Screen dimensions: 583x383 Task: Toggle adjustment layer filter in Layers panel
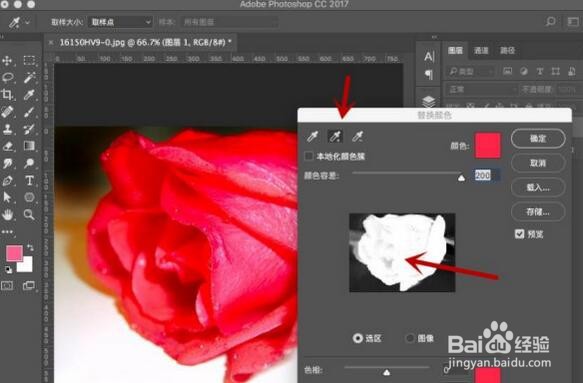point(524,71)
